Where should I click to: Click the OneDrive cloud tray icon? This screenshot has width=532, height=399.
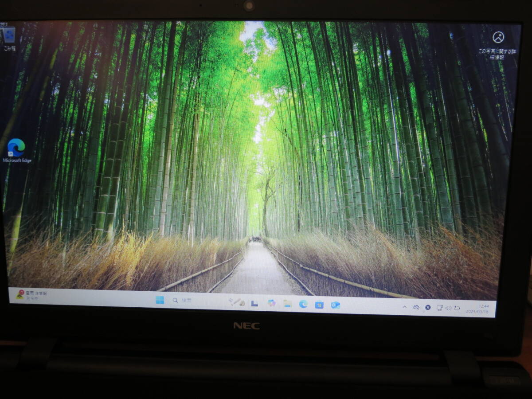click(x=416, y=307)
